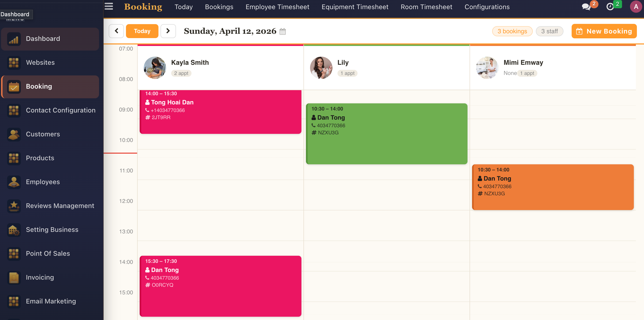The width and height of the screenshot is (644, 320).
Task: Click the 3 staff badge
Action: tap(550, 31)
